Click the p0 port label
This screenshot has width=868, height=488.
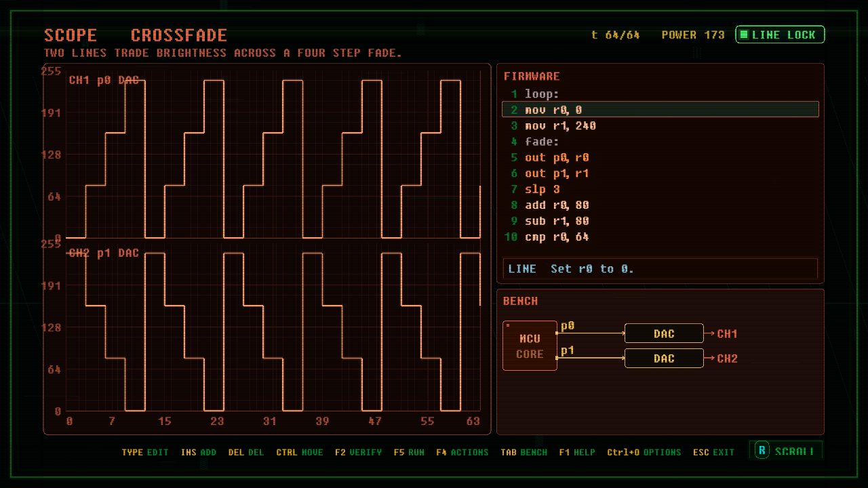tap(568, 326)
